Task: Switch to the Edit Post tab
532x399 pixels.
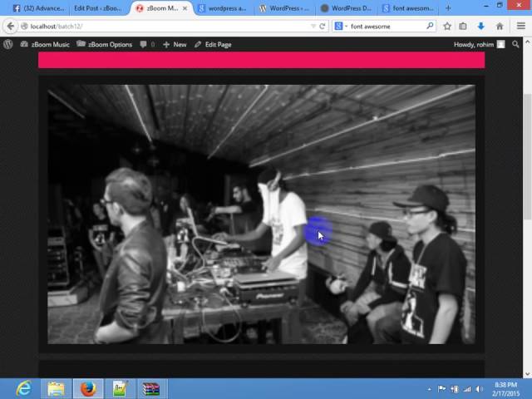Action: pyautogui.click(x=96, y=8)
